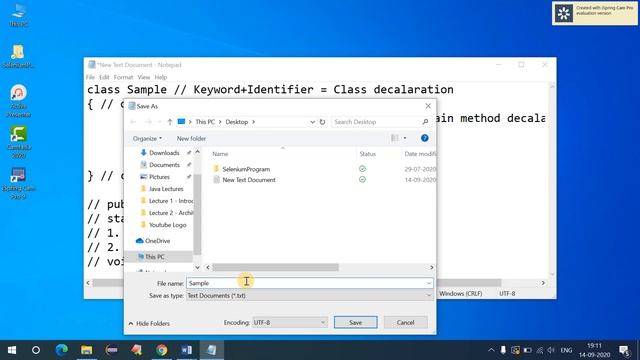This screenshot has height=360, width=640.
Task: Sort by Date modified column header
Action: 420,154
